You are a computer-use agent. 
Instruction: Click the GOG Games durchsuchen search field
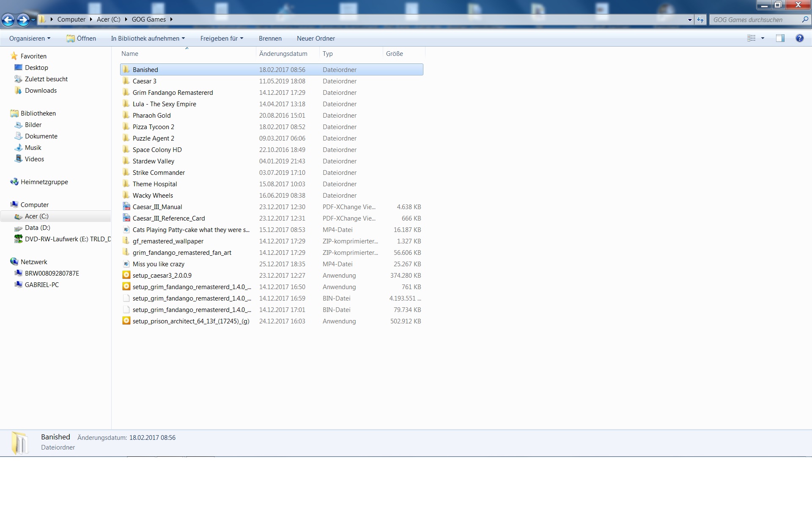click(x=755, y=19)
